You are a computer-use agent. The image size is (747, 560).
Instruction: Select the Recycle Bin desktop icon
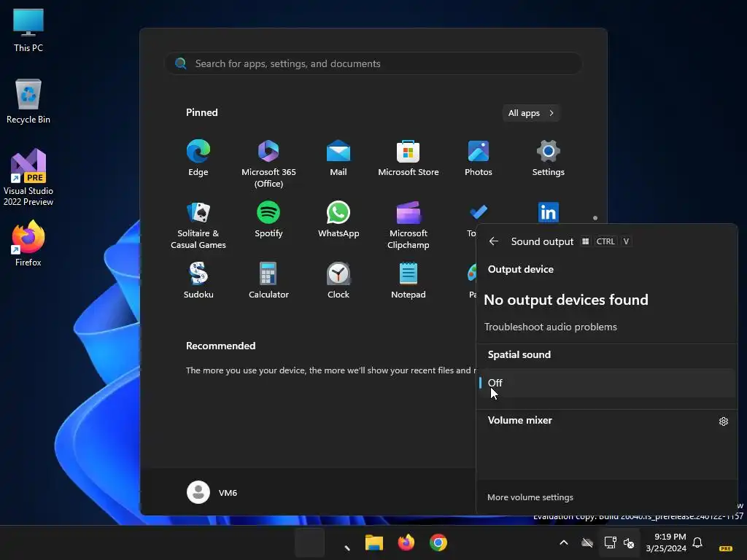point(28,101)
